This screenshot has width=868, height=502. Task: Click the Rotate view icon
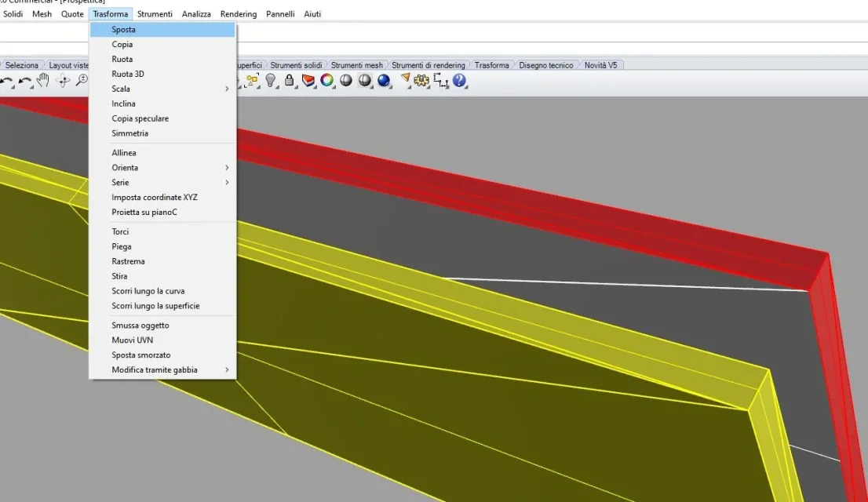tap(63, 81)
